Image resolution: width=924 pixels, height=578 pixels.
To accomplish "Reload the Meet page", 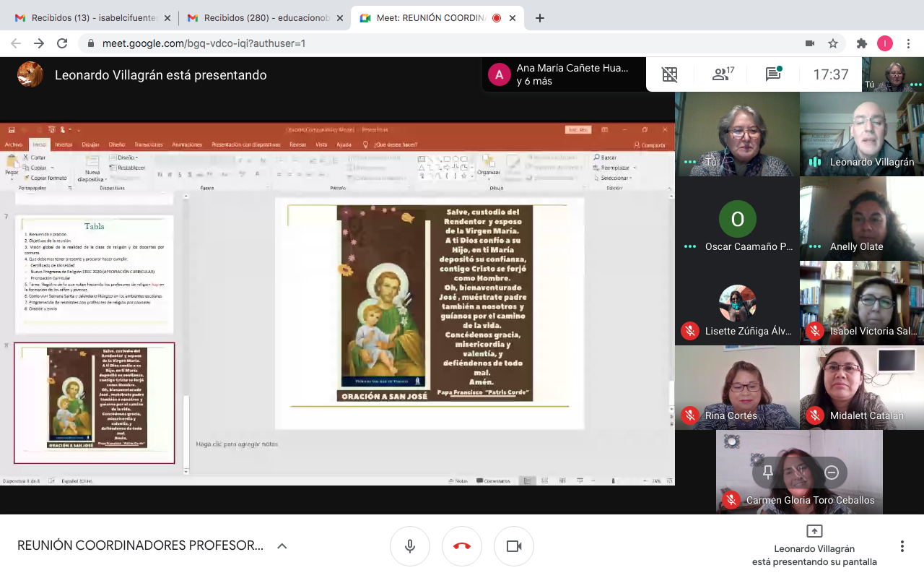I will 62,43.
